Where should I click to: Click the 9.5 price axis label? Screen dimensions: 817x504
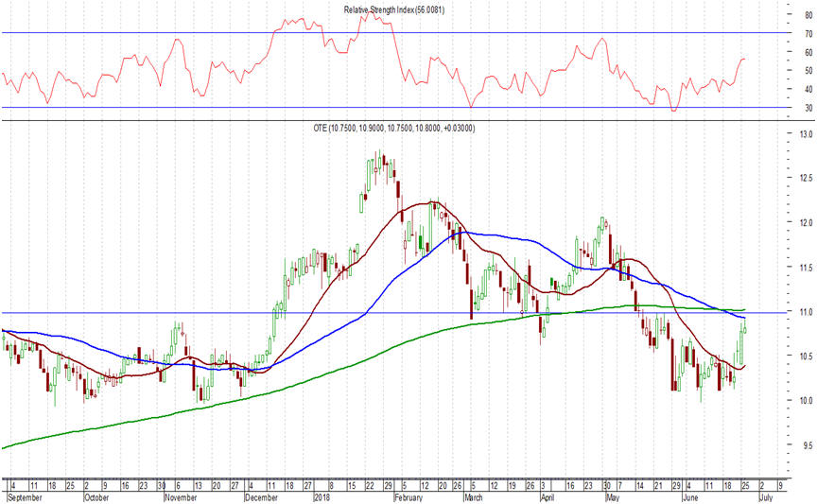pos(806,445)
